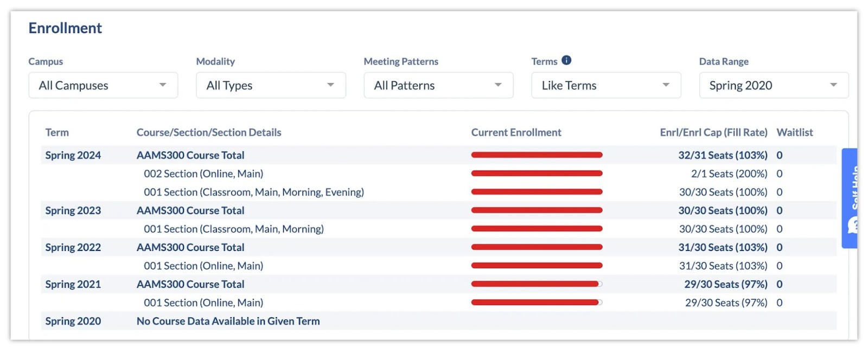The height and width of the screenshot is (348, 868).
Task: Open the All Patterns dropdown
Action: coord(438,85)
